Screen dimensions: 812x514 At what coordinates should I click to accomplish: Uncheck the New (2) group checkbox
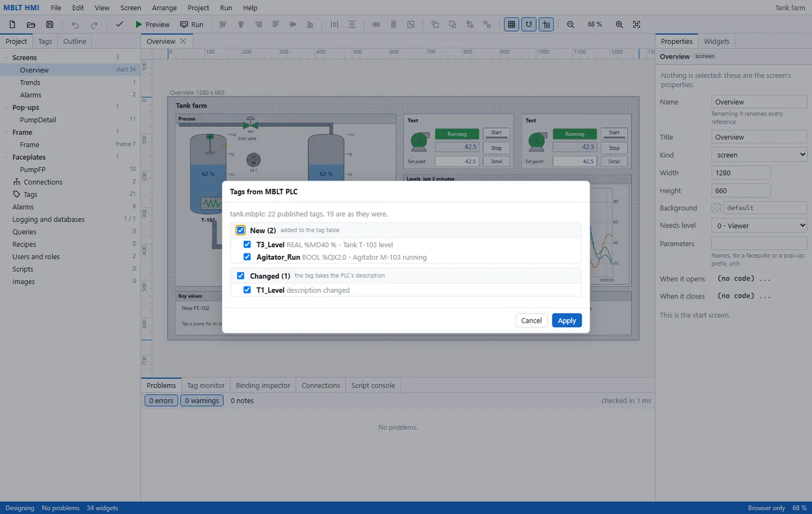coord(240,230)
